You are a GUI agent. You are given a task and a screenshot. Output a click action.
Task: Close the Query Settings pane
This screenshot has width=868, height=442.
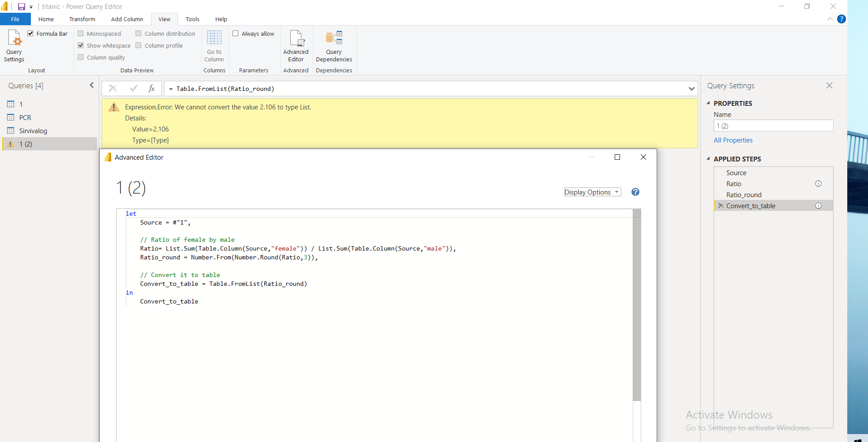(829, 86)
